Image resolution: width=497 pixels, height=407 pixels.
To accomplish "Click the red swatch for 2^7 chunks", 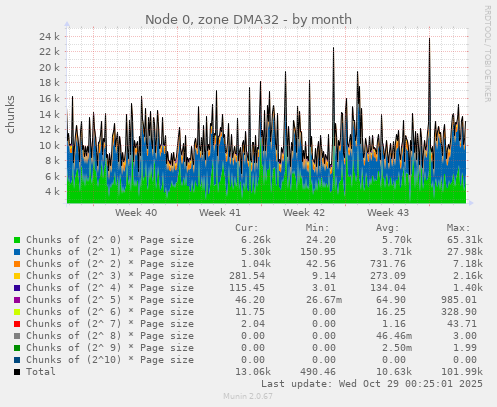I will (x=17, y=324).
